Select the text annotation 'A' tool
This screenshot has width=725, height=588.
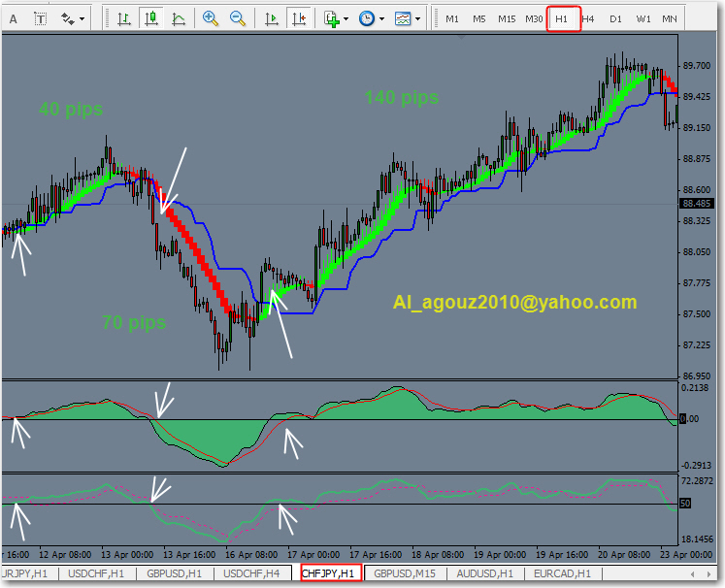pos(14,19)
